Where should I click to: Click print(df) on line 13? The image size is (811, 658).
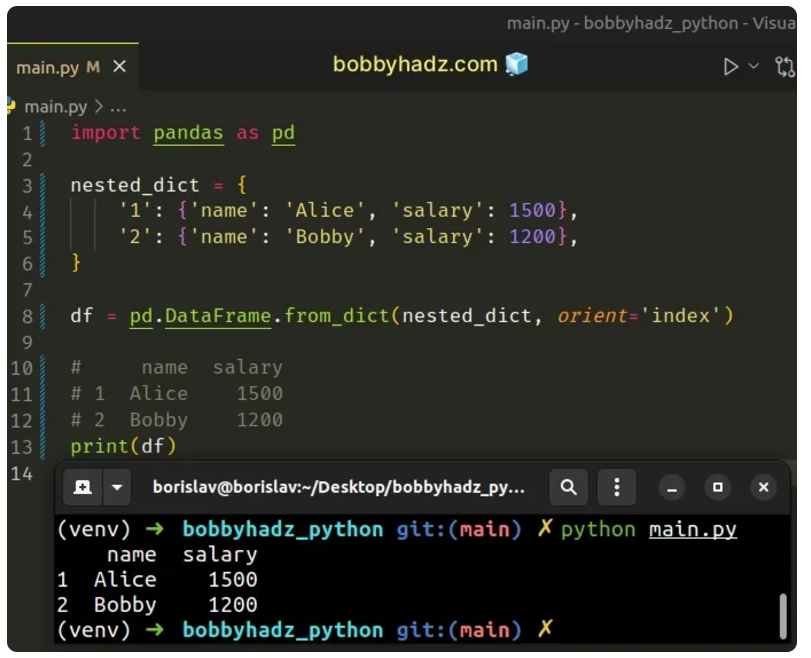pyautogui.click(x=124, y=446)
